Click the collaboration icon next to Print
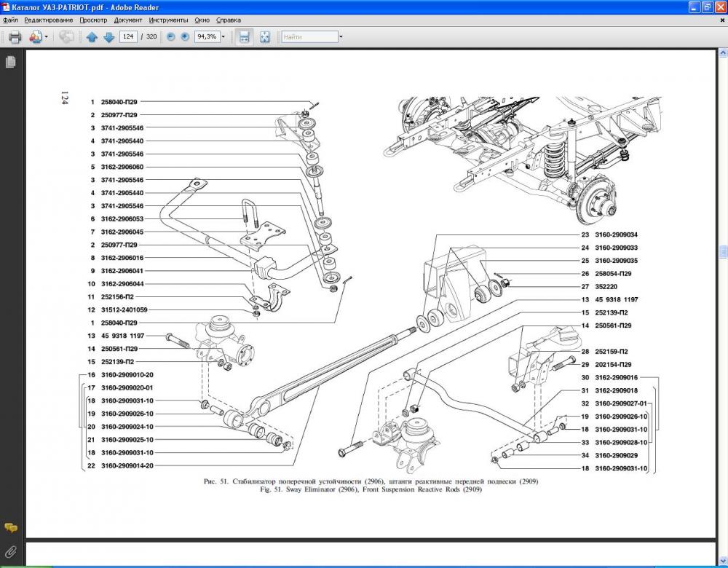The height and width of the screenshot is (568, 728). pyautogui.click(x=35, y=36)
